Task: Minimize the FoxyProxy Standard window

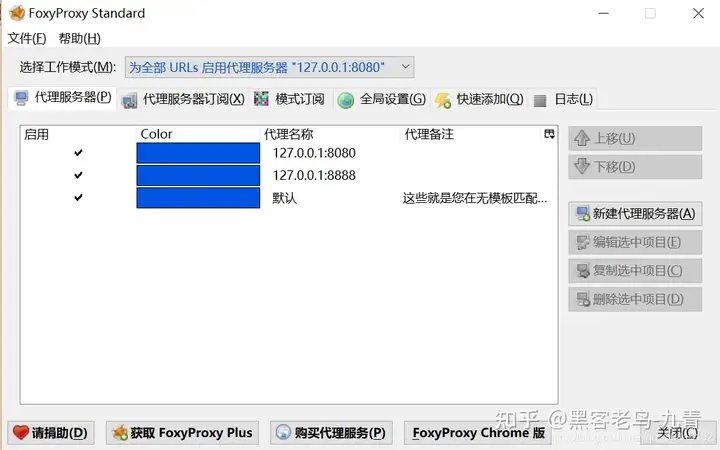Action: (603, 13)
